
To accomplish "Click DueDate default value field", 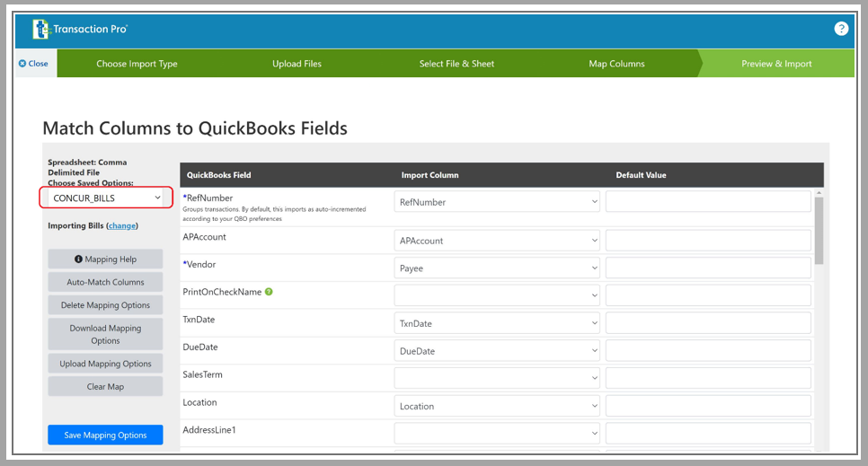I will click(x=708, y=351).
